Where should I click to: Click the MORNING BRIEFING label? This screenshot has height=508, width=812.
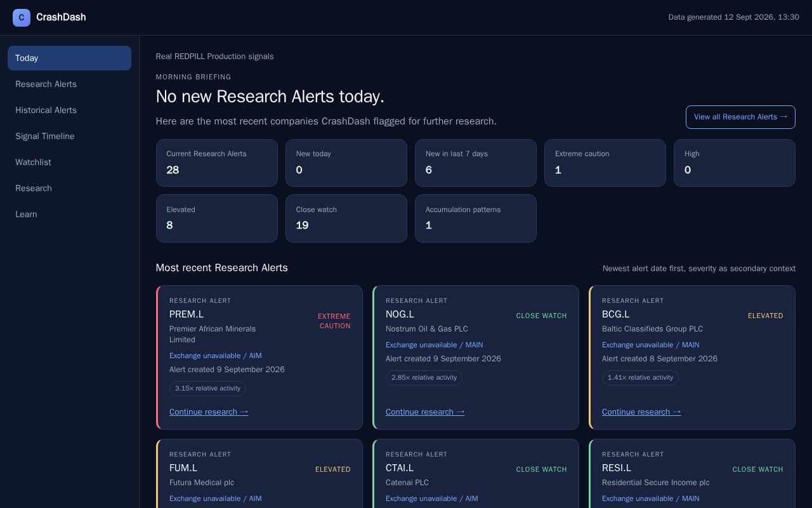point(193,77)
